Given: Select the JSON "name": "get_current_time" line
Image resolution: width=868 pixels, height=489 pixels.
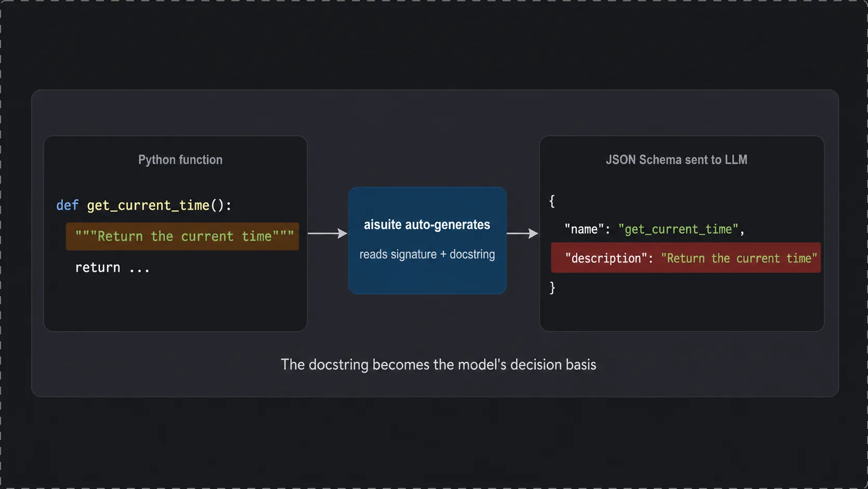Looking at the screenshot, I should (655, 229).
